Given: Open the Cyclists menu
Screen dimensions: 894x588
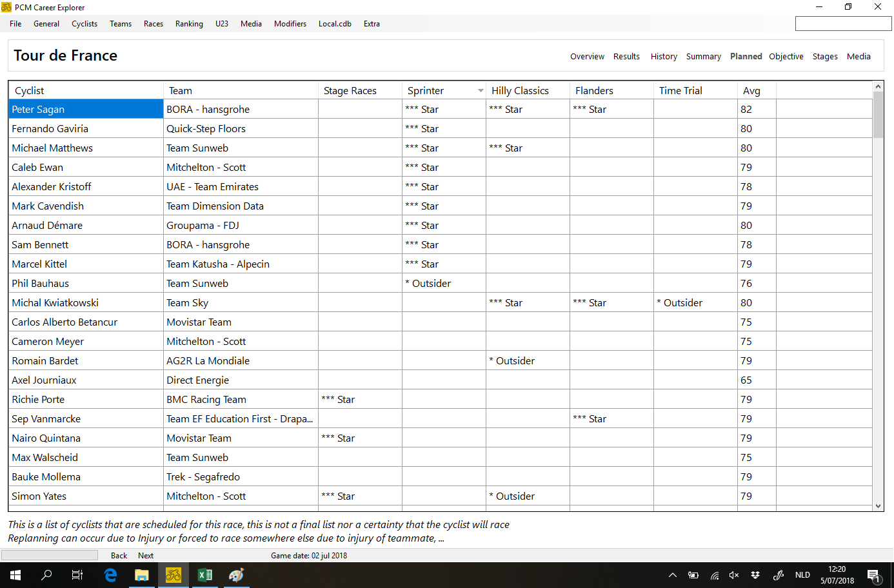Looking at the screenshot, I should [x=84, y=24].
